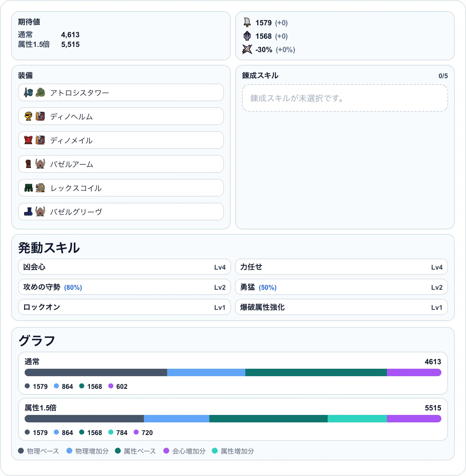Click the (50%) uptime value for 勇猛
The image size is (466, 476).
(x=268, y=288)
